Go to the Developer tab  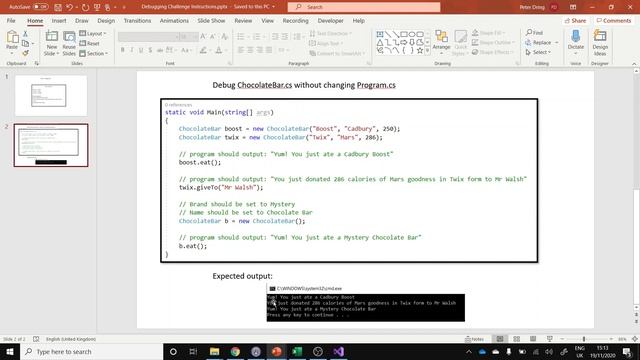coord(330,20)
